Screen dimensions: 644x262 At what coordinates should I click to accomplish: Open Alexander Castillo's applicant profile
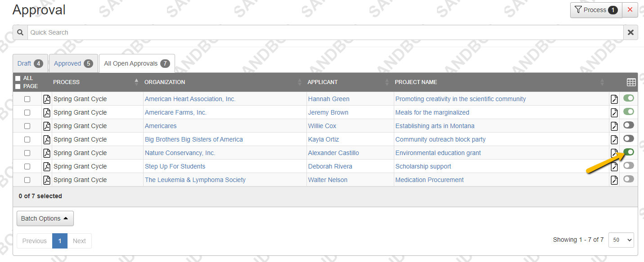point(333,153)
